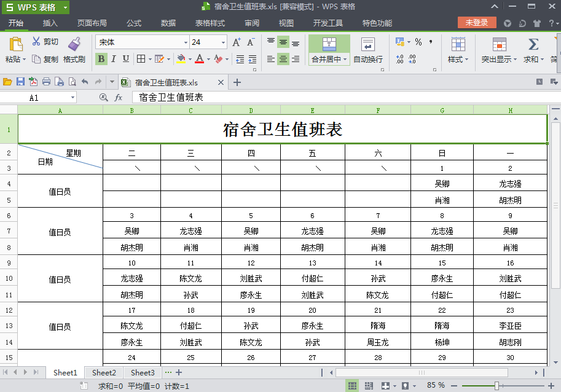The height and width of the screenshot is (392, 561).
Task: Click the 未登录 login button
Action: (477, 23)
